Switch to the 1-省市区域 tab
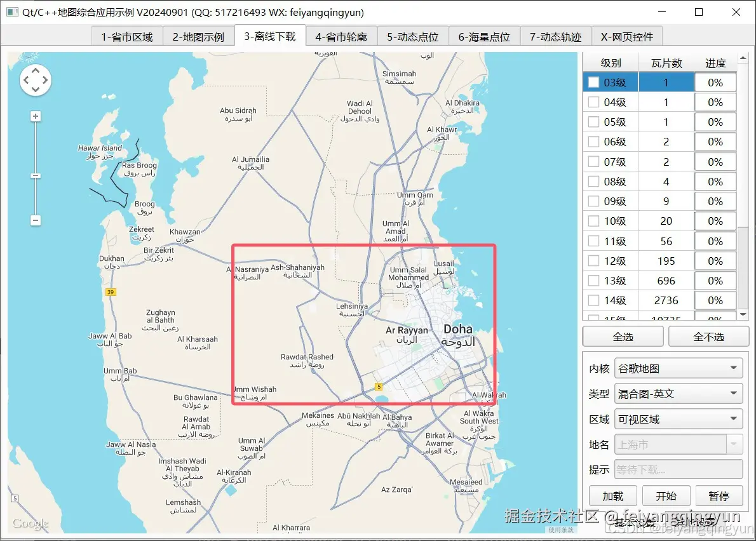This screenshot has width=756, height=541. click(127, 37)
